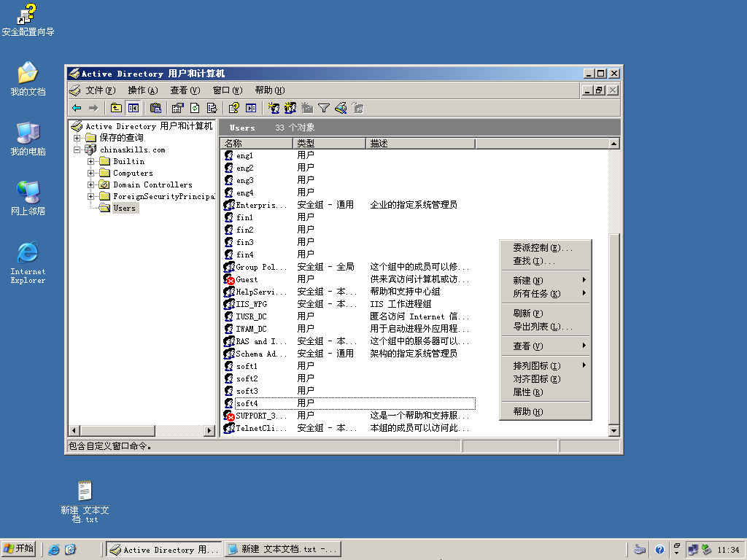
Task: Open the 所有任务(K) submenu in the context menu
Action: (x=546, y=294)
